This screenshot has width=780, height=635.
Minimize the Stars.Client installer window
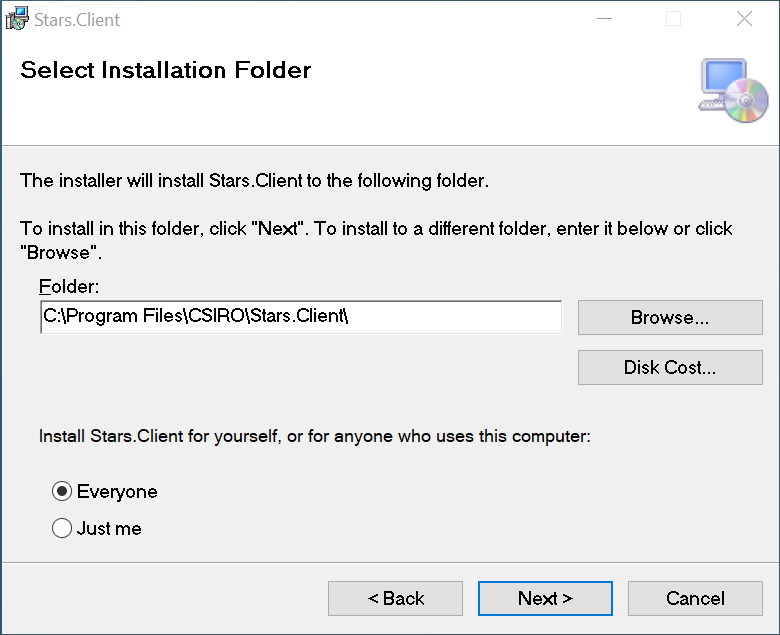point(603,19)
